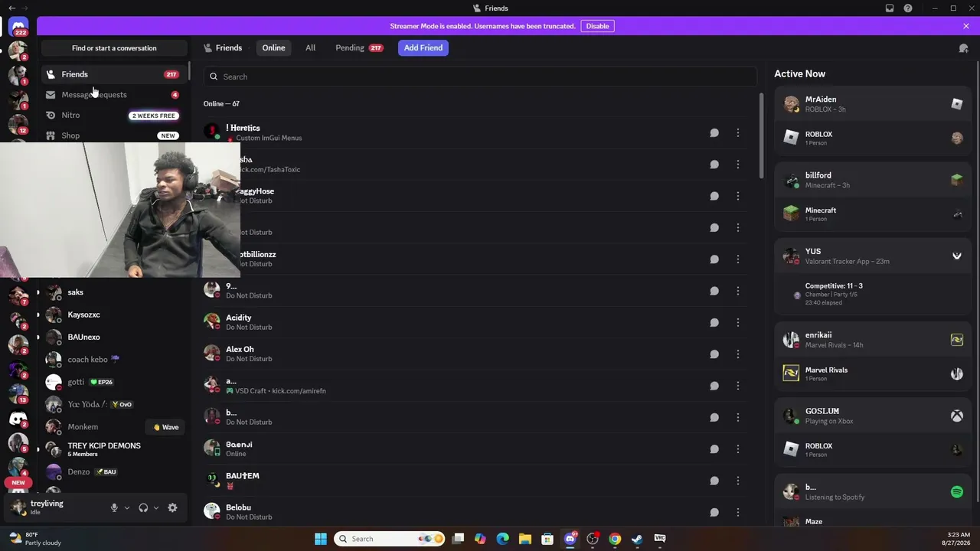The image size is (980, 551).
Task: Click Minecraft game icon in Active Now
Action: coord(791,214)
